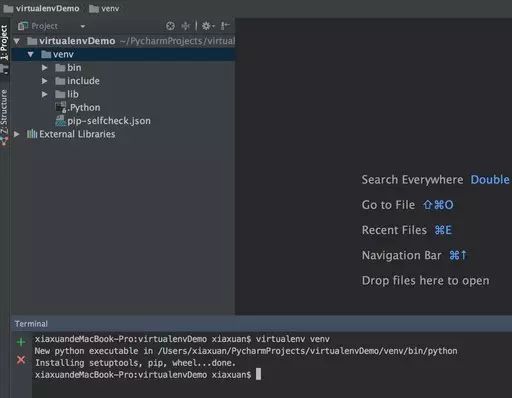Expand the lib folder
512x398 pixels.
pyautogui.click(x=45, y=94)
